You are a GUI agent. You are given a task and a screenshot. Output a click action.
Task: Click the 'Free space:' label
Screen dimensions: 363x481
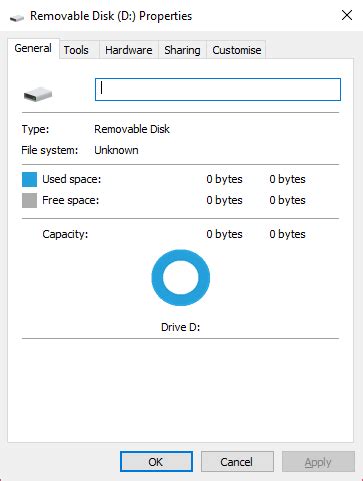point(71,200)
